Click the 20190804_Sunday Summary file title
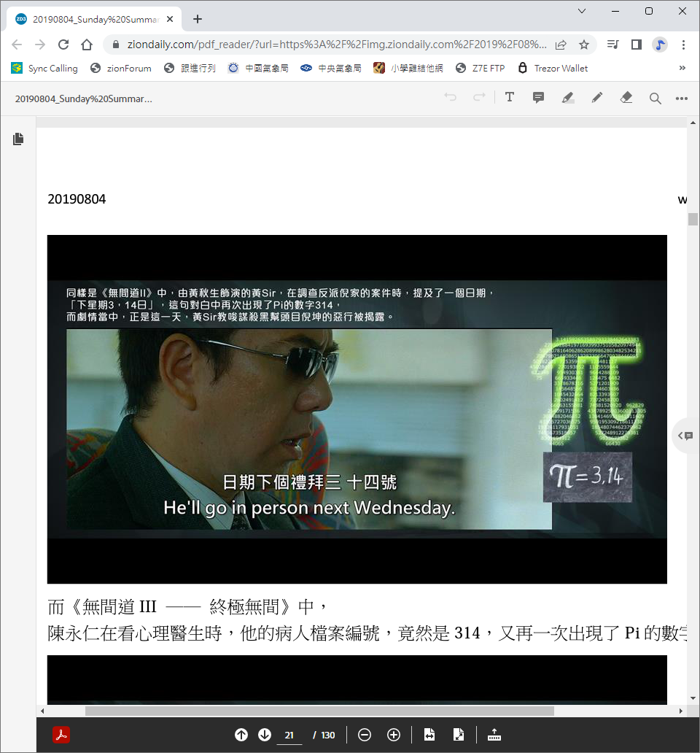Viewport: 700px width, 753px height. click(83, 99)
